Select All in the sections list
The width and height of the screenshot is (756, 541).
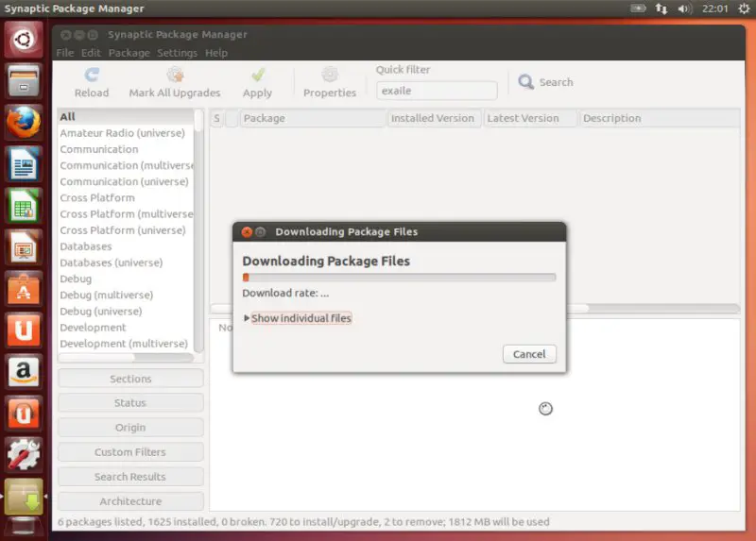coord(126,116)
